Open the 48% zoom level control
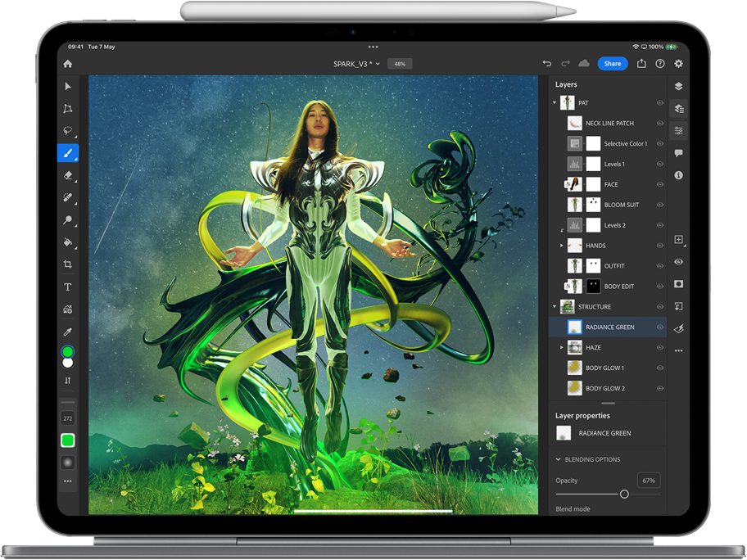747x560 pixels. 400,64
